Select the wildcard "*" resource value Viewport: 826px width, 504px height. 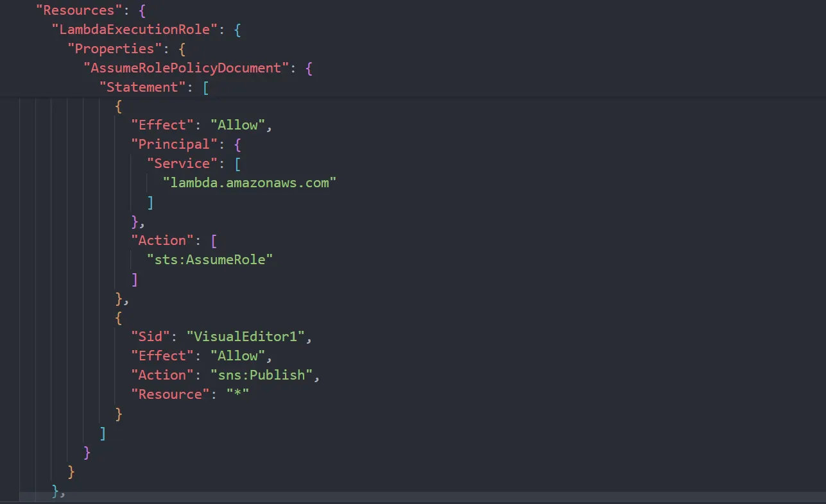[238, 394]
